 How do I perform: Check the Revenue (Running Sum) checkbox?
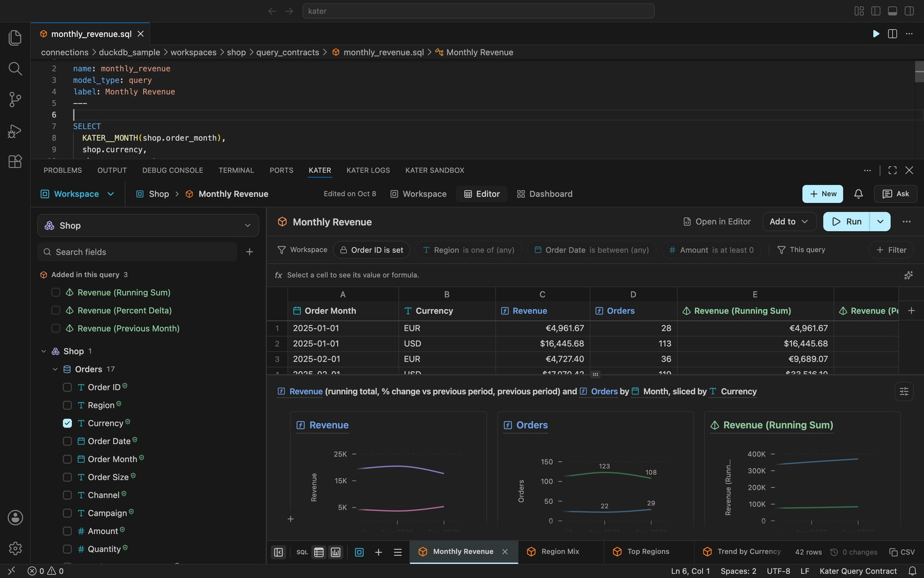(x=56, y=292)
